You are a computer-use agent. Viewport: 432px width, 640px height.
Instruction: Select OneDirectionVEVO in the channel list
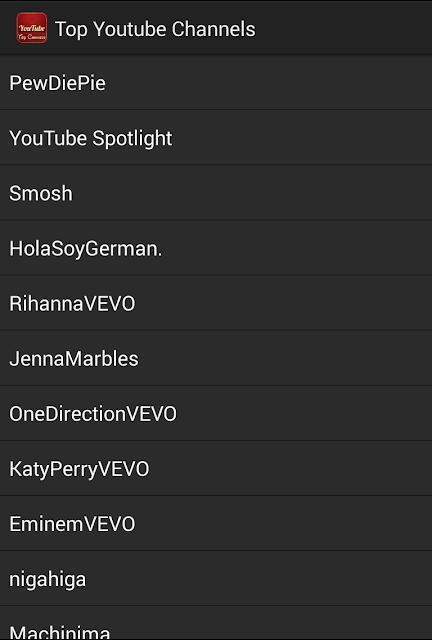tap(216, 413)
